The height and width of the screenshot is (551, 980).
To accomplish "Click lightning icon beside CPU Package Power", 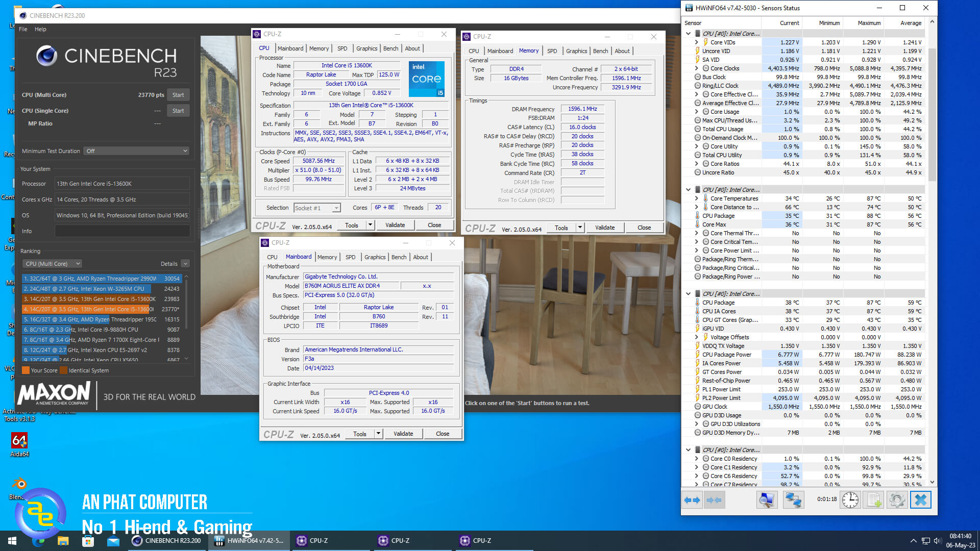I will (x=697, y=355).
